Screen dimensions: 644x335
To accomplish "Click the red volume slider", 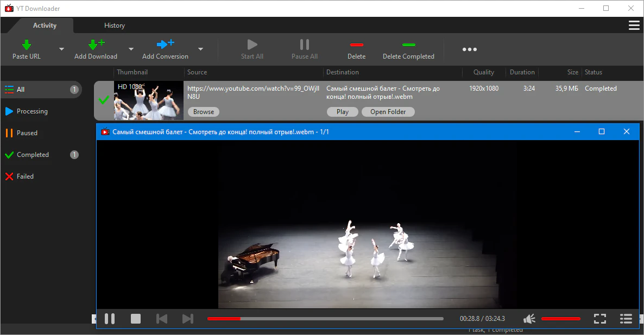I will pyautogui.click(x=560, y=319).
